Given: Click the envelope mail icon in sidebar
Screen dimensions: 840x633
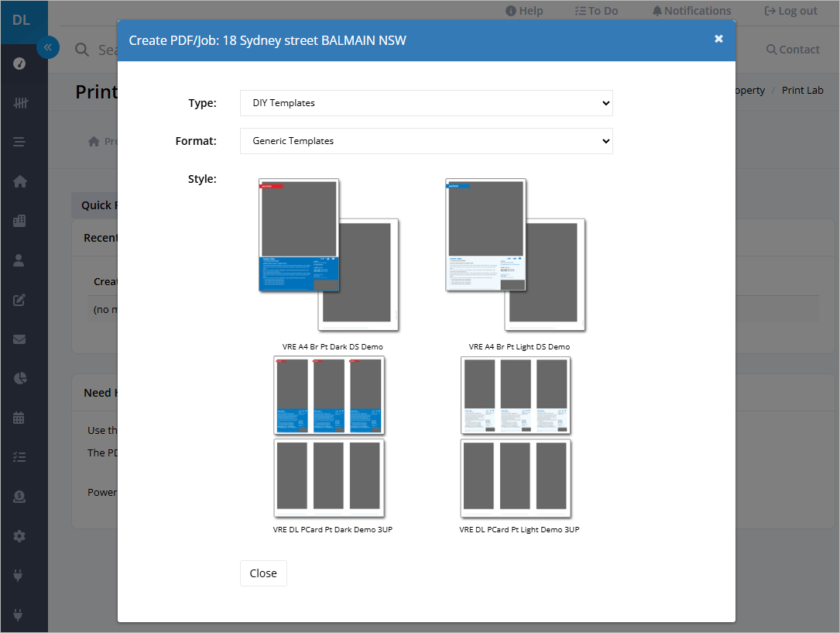Looking at the screenshot, I should point(19,339).
